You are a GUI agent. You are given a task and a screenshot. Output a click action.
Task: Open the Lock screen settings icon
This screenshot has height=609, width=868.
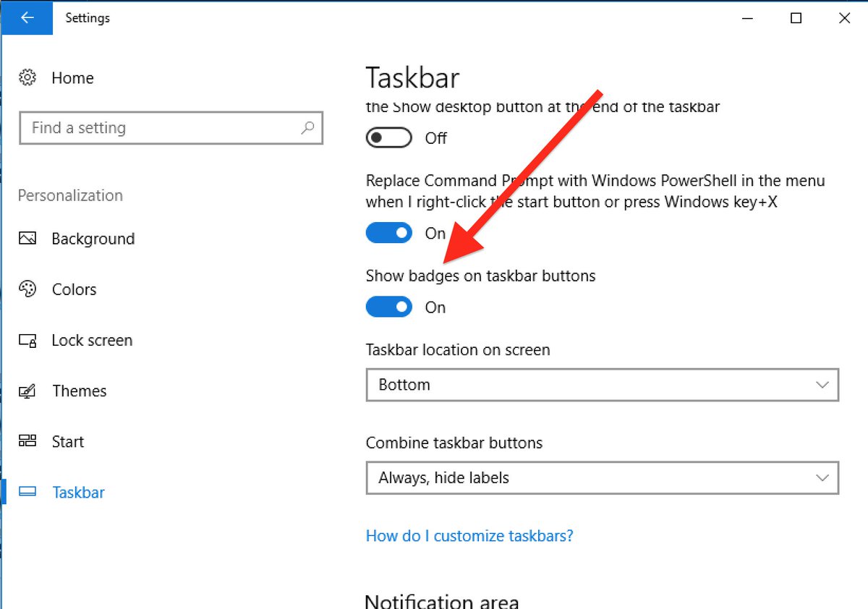27,340
